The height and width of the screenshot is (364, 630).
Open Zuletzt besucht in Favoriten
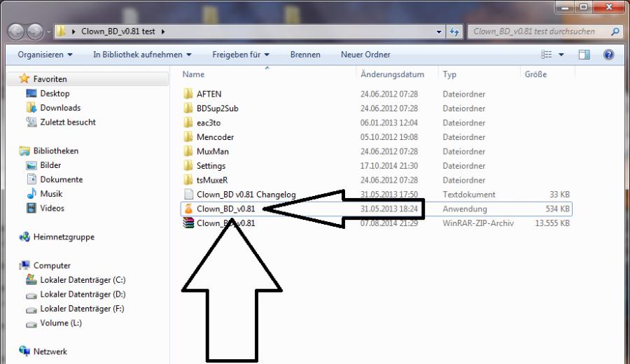pos(68,122)
